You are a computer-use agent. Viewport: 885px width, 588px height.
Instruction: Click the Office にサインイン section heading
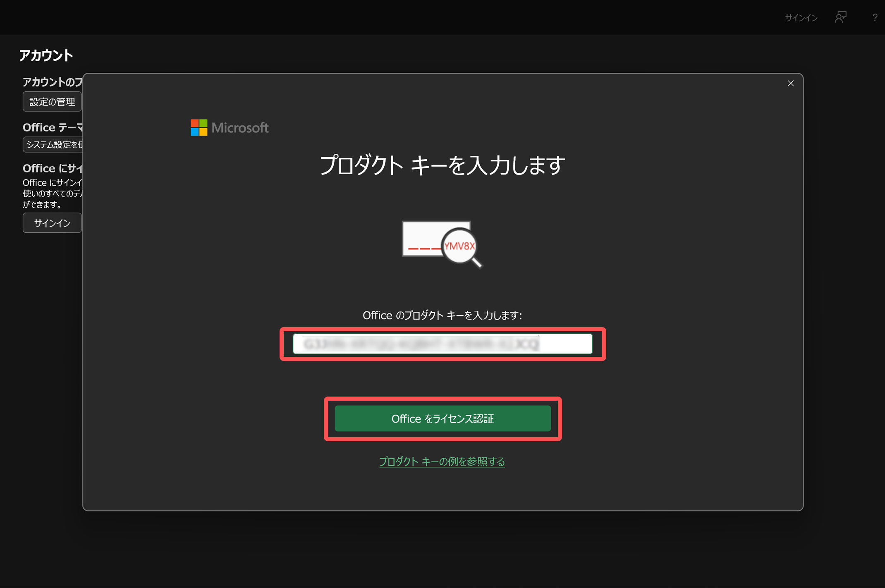coord(53,168)
